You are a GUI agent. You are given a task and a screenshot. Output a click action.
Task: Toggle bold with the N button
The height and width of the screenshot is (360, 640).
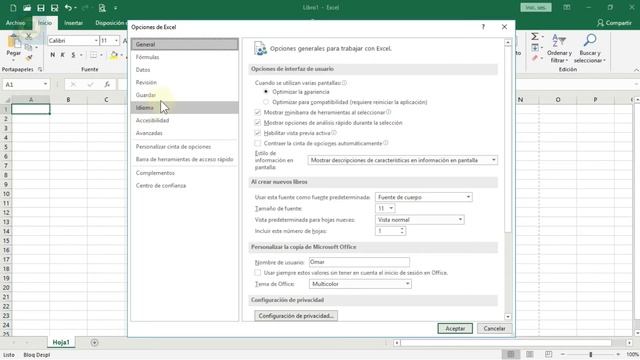53,55
